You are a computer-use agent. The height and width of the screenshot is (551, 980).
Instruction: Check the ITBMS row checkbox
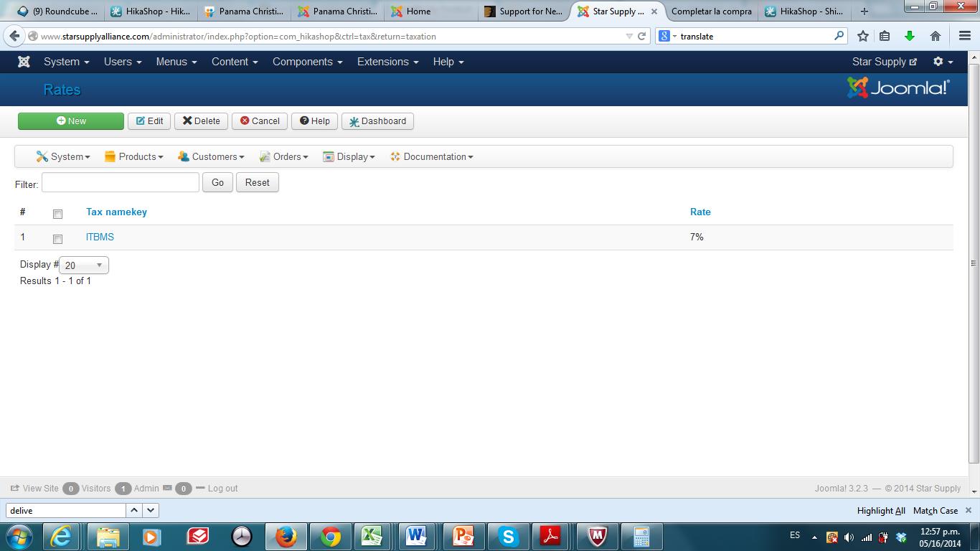pyautogui.click(x=57, y=239)
